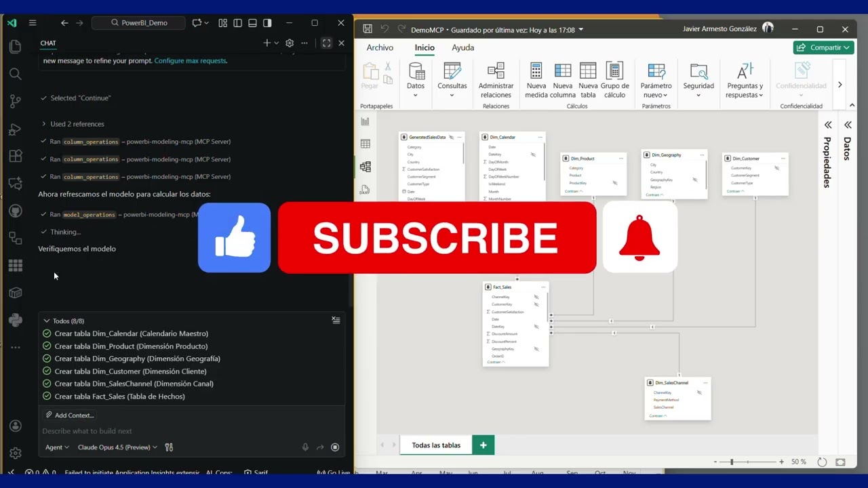This screenshot has width=868, height=488.
Task: Hide the ProductKey column eye icon in Dim_Product
Action: pyautogui.click(x=615, y=183)
